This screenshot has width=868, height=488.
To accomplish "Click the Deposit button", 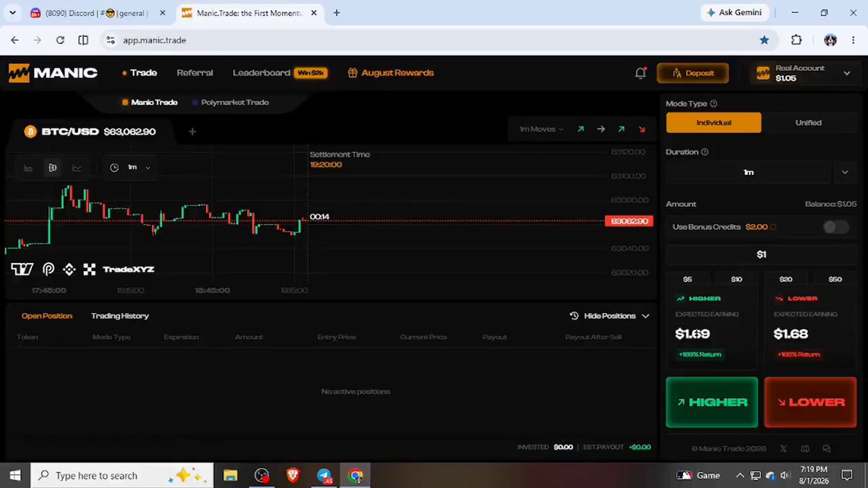I will coord(692,73).
